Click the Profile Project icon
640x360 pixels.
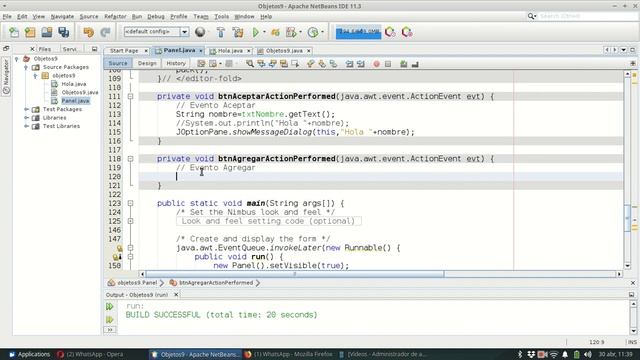[x=291, y=32]
